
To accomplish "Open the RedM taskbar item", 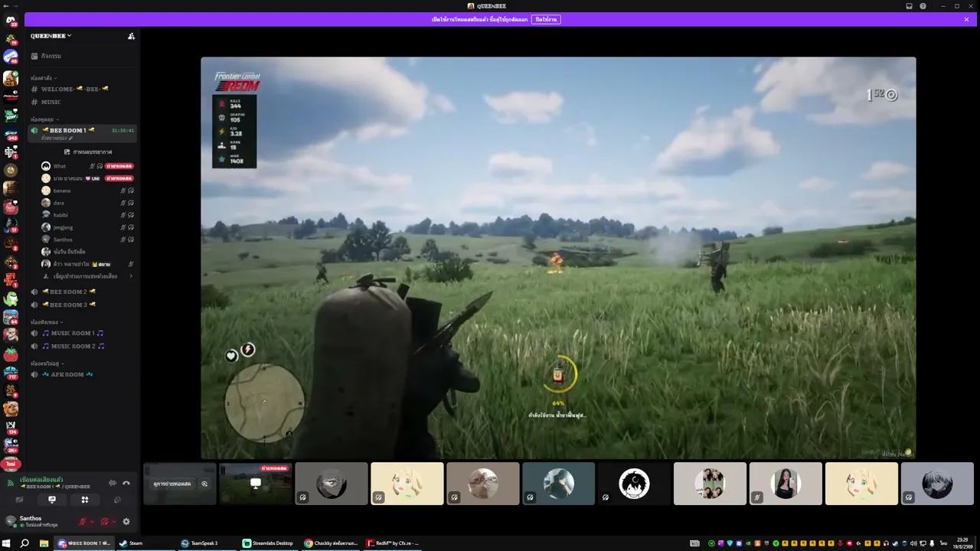I will pos(393,543).
